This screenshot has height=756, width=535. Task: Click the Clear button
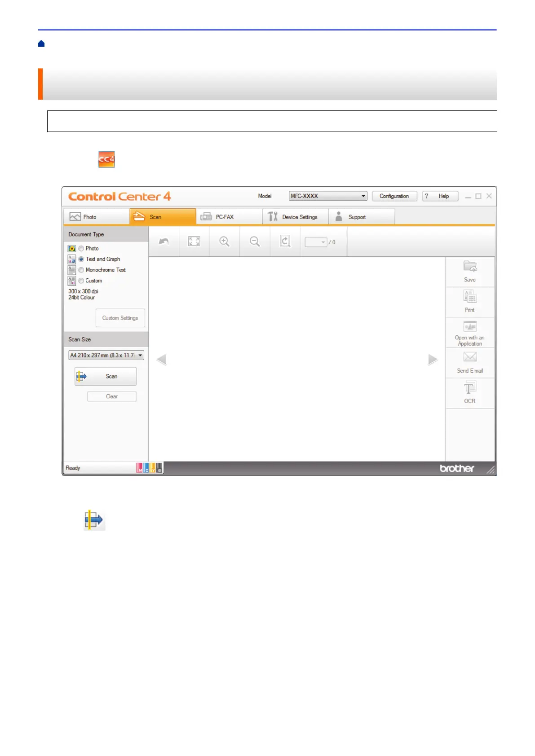[112, 396]
